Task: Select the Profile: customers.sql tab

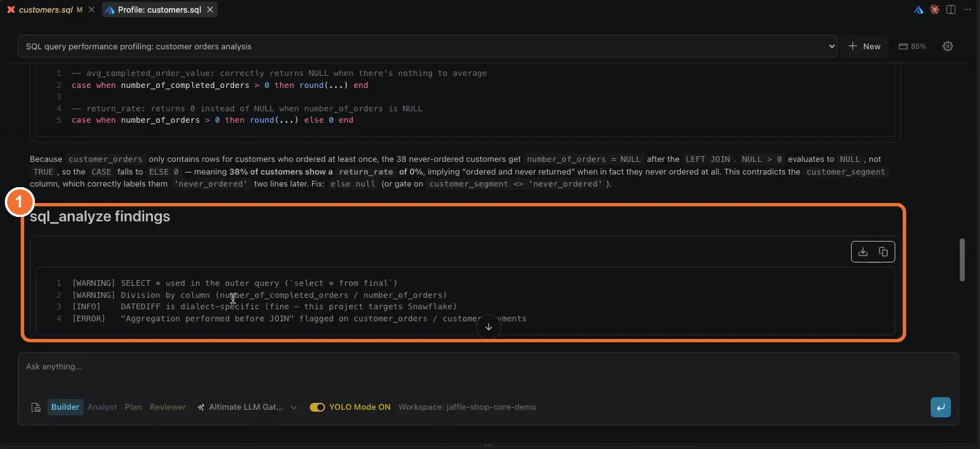Action: coord(159,10)
